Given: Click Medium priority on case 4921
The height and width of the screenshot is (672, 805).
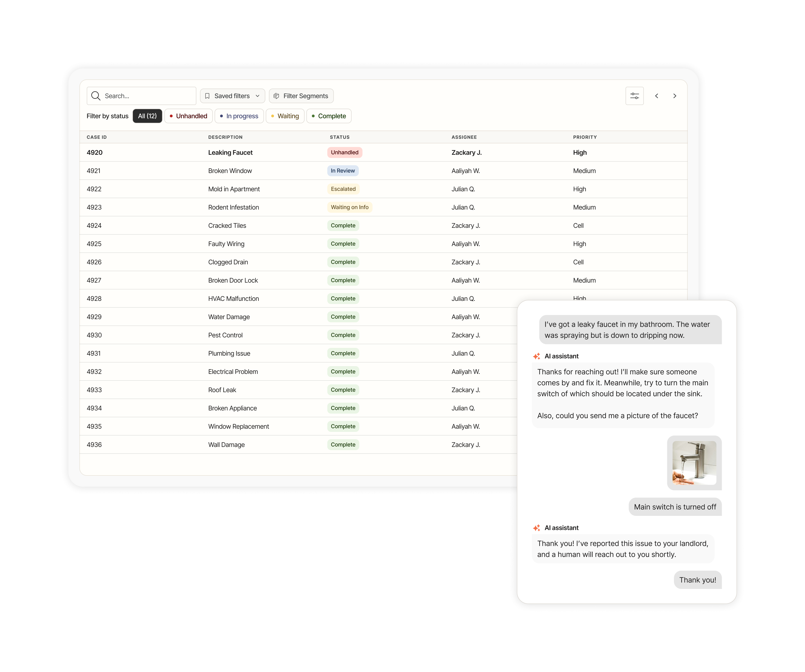Looking at the screenshot, I should point(584,171).
